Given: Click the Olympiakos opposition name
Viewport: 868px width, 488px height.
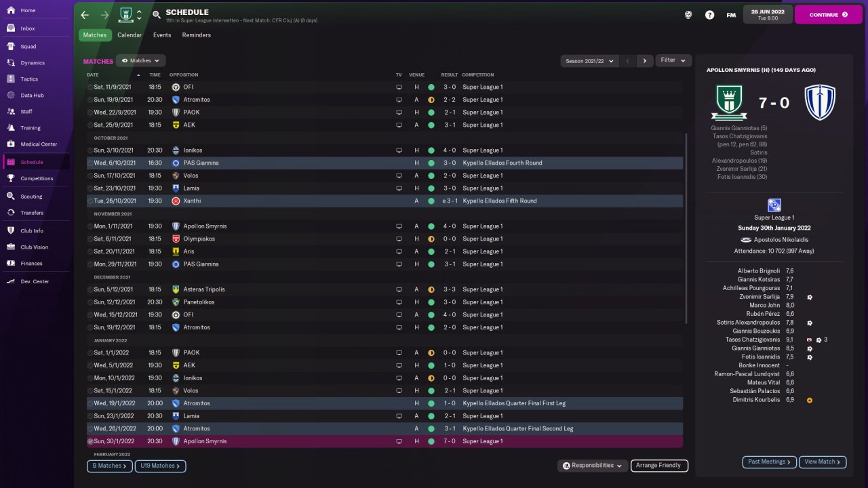Looking at the screenshot, I should pyautogui.click(x=198, y=239).
